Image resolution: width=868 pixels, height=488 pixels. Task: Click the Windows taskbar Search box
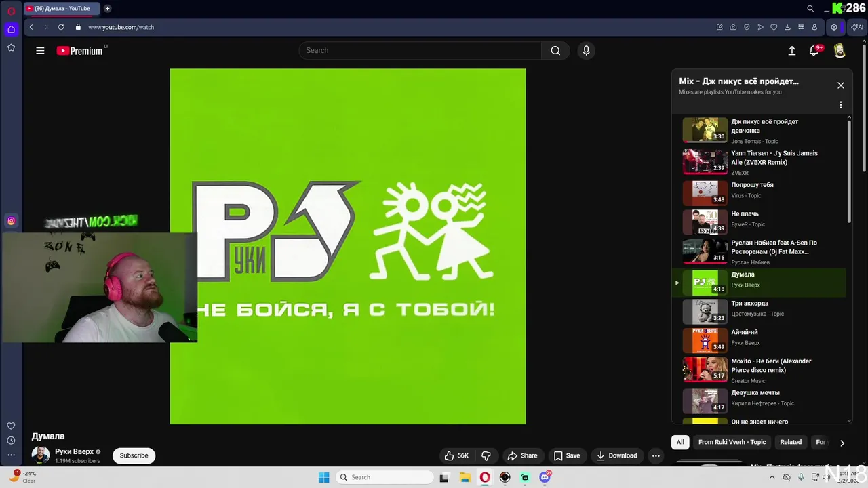385,477
